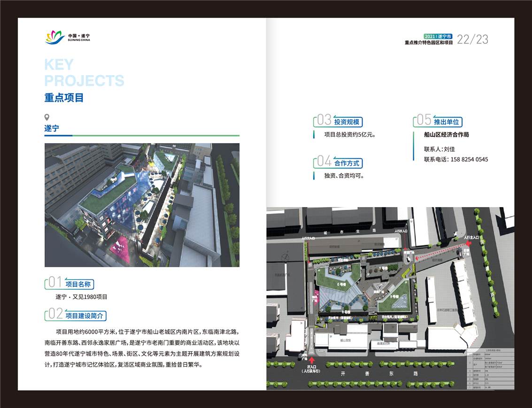The image size is (532, 408).
Task: Click the number 03 section marker
Action: [324, 120]
